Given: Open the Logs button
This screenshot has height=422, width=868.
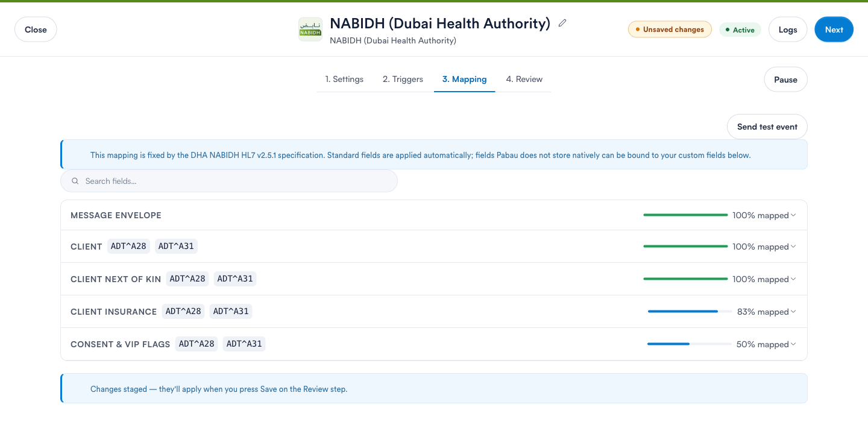Looking at the screenshot, I should click(788, 30).
